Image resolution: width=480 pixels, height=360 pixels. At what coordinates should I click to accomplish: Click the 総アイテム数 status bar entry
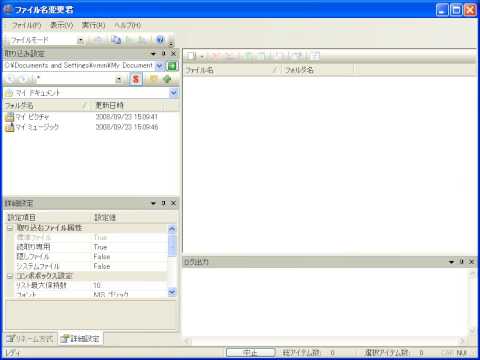308,353
